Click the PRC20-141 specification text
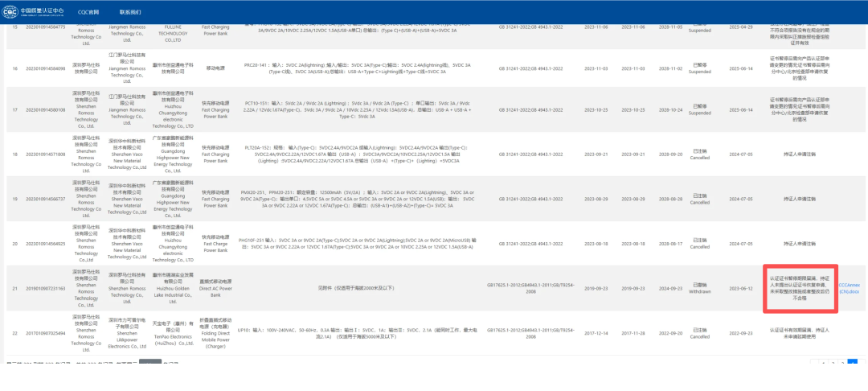This screenshot has height=391, width=868. click(x=358, y=68)
